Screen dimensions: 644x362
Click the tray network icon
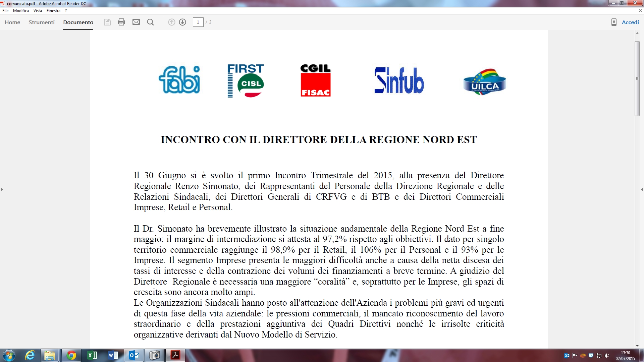click(599, 356)
